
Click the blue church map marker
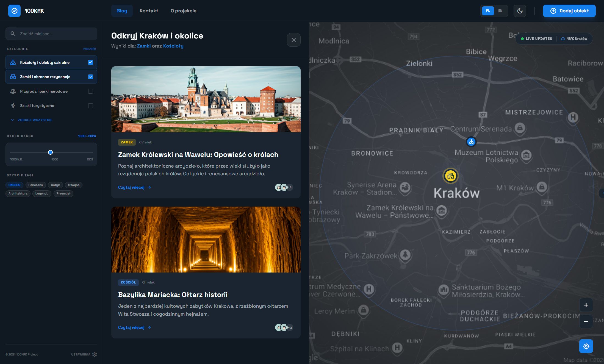pos(471,142)
